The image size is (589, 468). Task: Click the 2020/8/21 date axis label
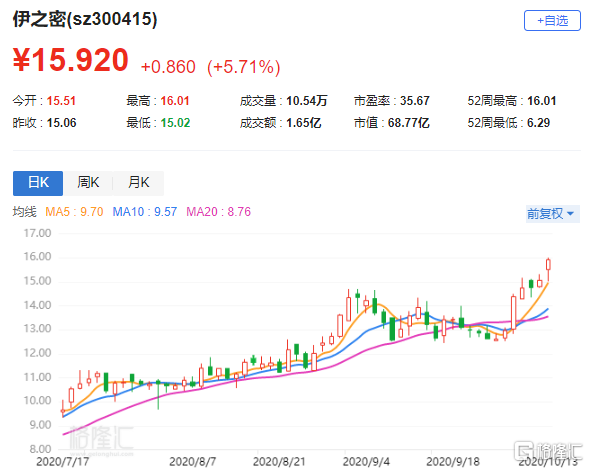[279, 461]
